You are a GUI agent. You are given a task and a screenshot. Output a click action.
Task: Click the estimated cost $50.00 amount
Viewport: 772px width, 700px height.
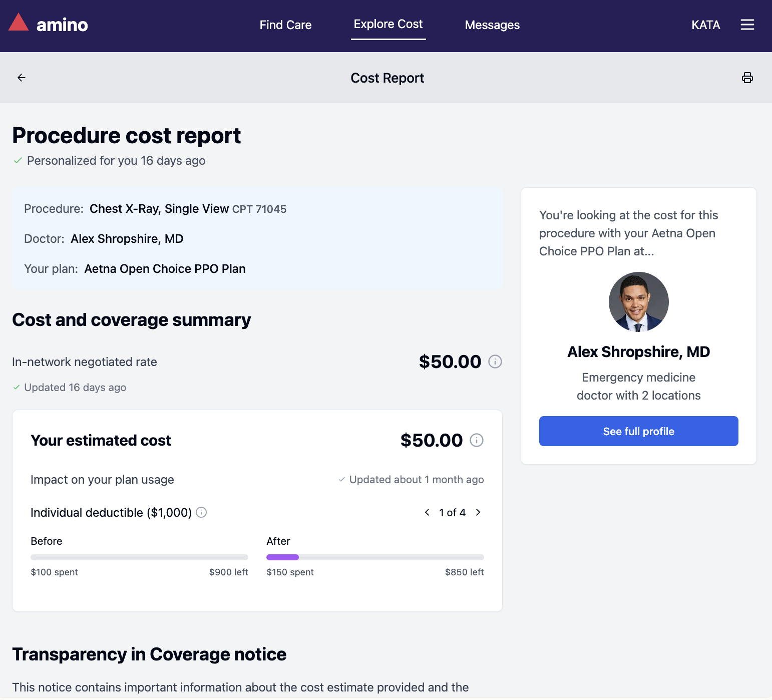[432, 440]
